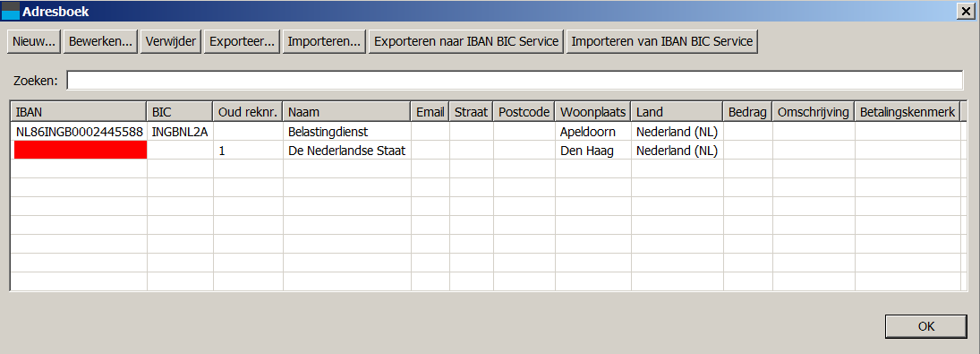The image size is (980, 354).
Task: Click the Nieuw... button
Action: pyautogui.click(x=34, y=42)
